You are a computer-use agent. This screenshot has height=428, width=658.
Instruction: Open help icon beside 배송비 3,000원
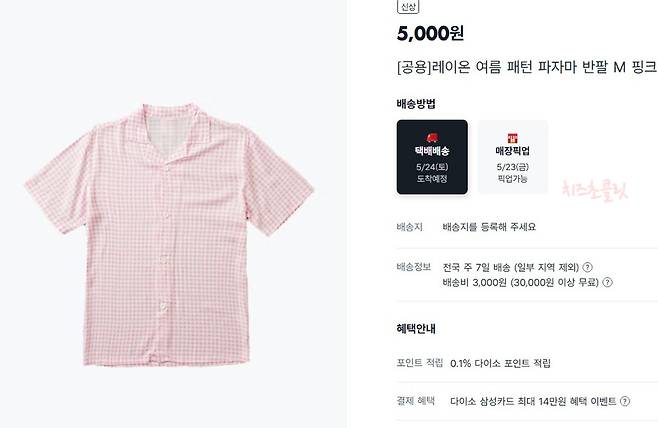click(607, 282)
